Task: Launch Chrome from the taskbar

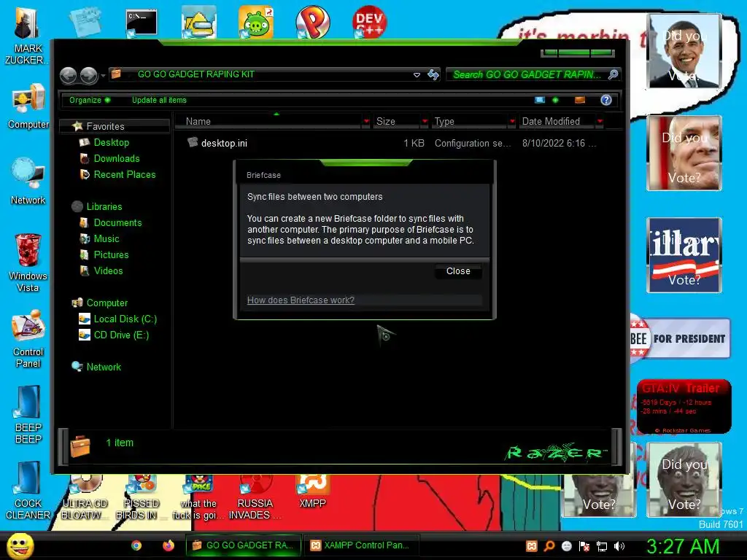Action: [136, 545]
